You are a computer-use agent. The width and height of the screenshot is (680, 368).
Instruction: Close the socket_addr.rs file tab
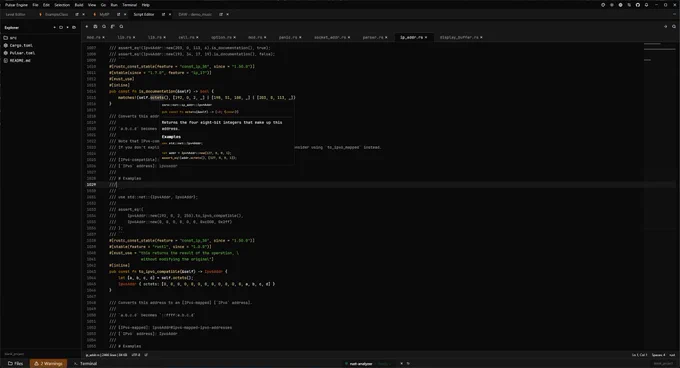349,37
